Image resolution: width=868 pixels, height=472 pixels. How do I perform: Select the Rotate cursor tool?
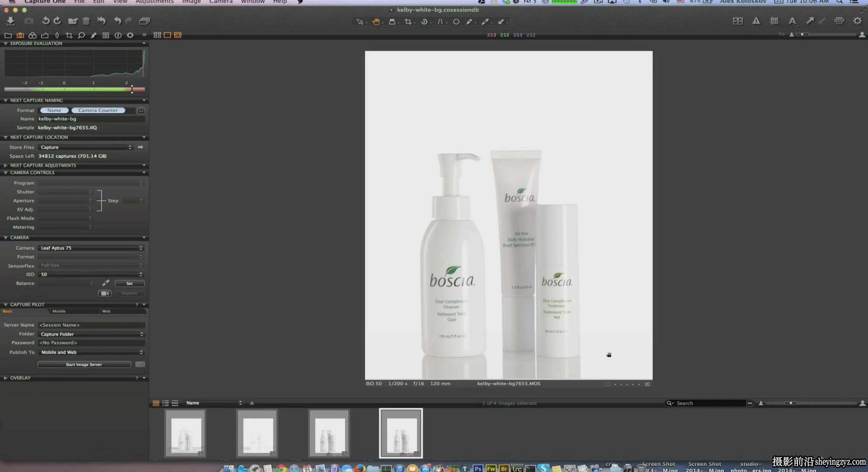[x=424, y=21]
